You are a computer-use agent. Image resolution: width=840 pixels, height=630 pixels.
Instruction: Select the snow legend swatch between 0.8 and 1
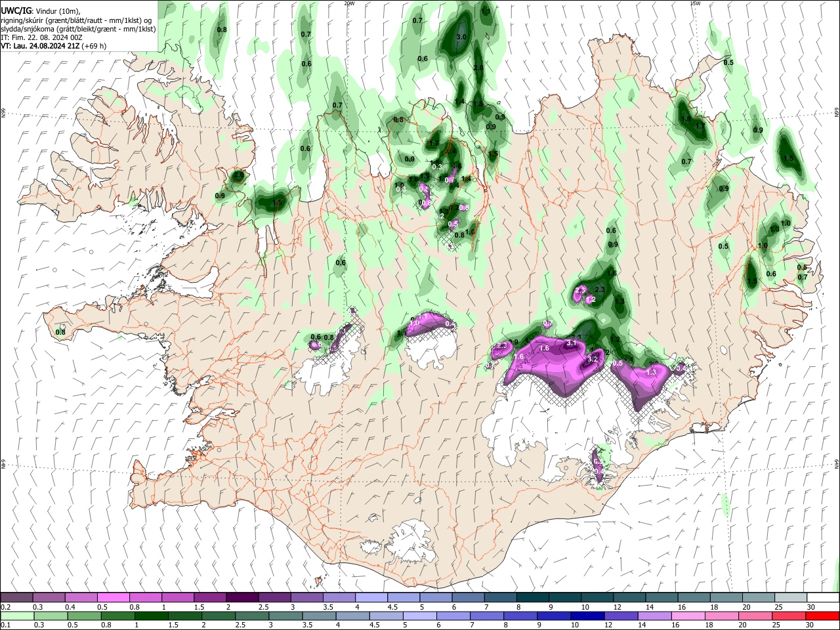(146, 597)
